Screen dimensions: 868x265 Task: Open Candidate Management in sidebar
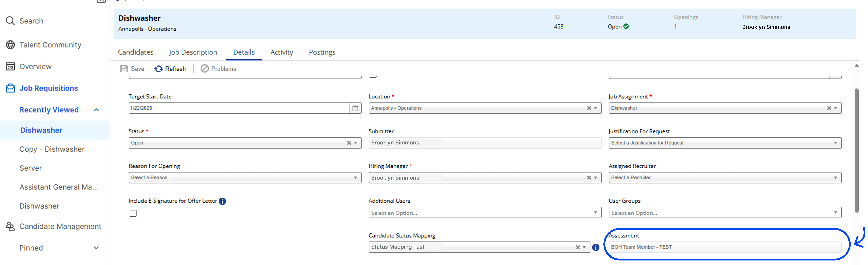(x=60, y=226)
